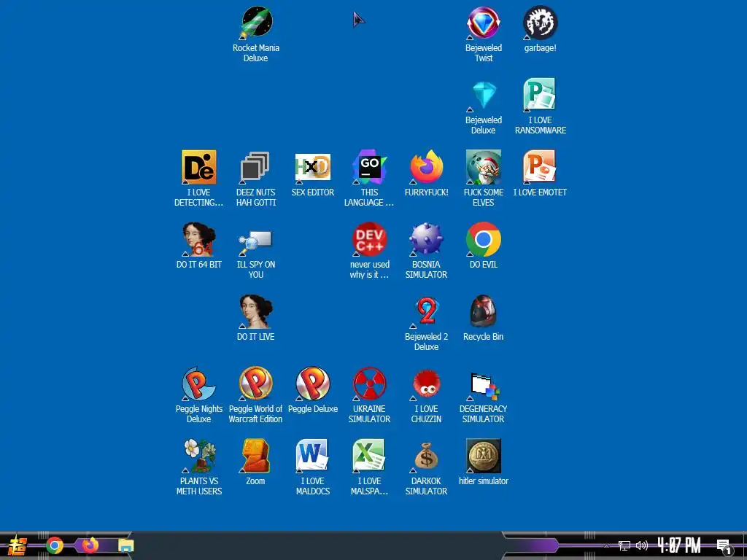Show hidden tray icons

click(606, 545)
